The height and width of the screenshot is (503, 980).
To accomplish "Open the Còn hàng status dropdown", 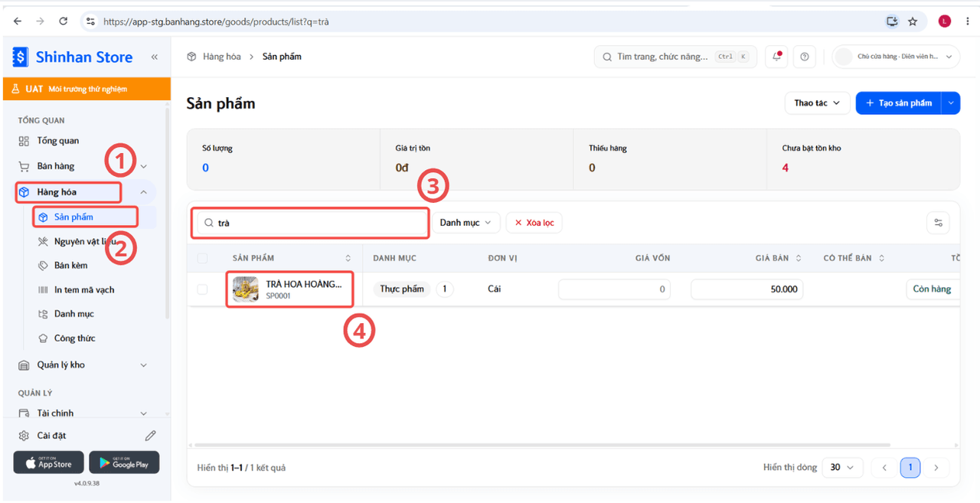I will [x=933, y=289].
